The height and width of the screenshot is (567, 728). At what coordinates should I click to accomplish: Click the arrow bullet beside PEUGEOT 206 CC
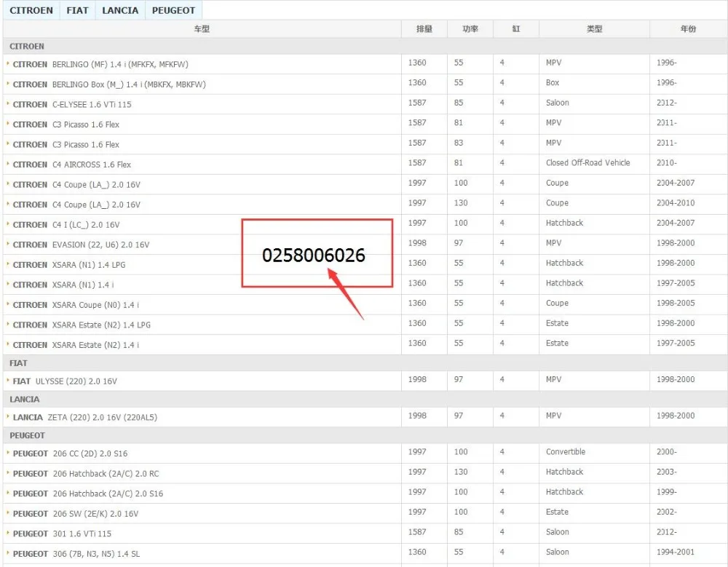(x=8, y=452)
